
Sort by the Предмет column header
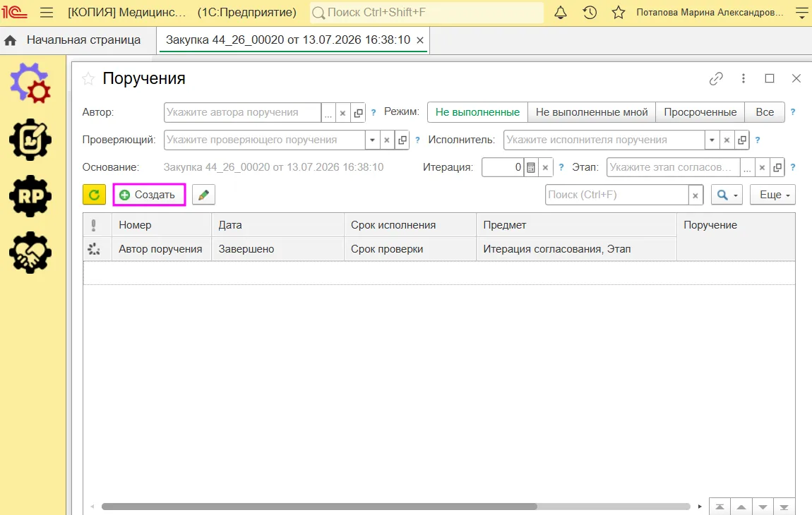(x=576, y=225)
